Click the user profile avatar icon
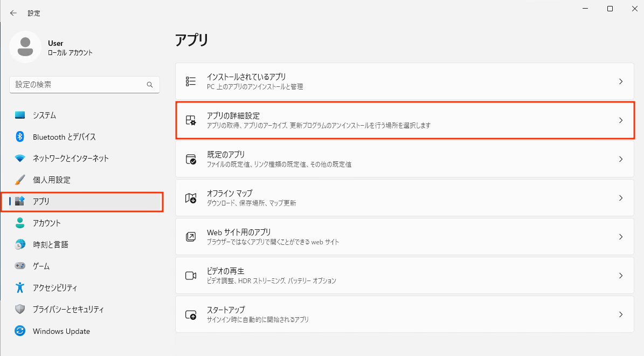Viewport: 644px width, 356px height. 25,47
